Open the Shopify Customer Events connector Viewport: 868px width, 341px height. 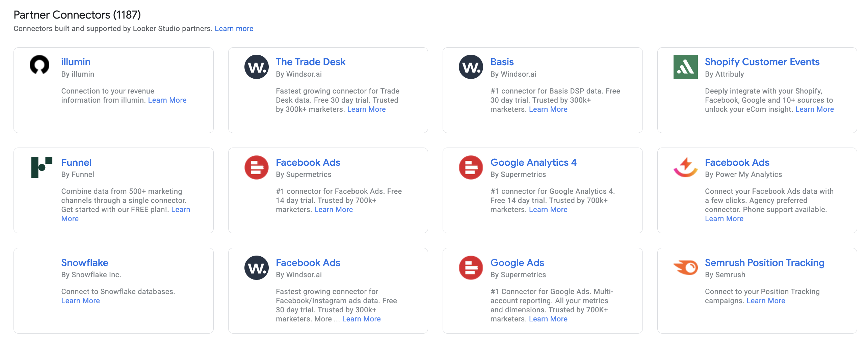click(x=762, y=62)
